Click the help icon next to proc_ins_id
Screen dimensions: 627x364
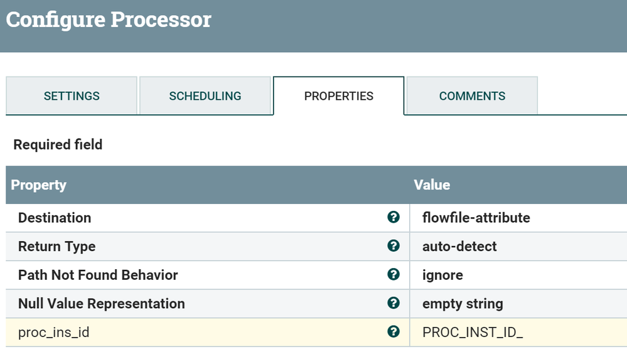point(394,332)
